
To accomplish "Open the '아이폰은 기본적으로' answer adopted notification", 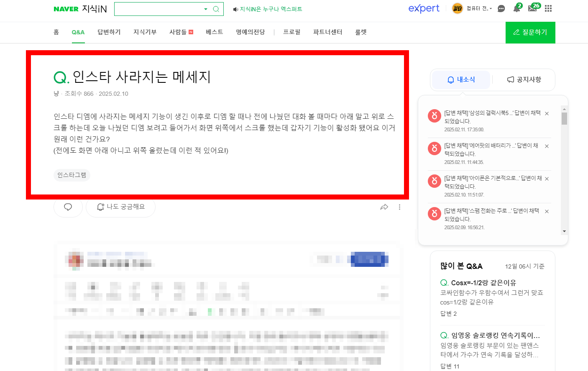I will pos(493,182).
